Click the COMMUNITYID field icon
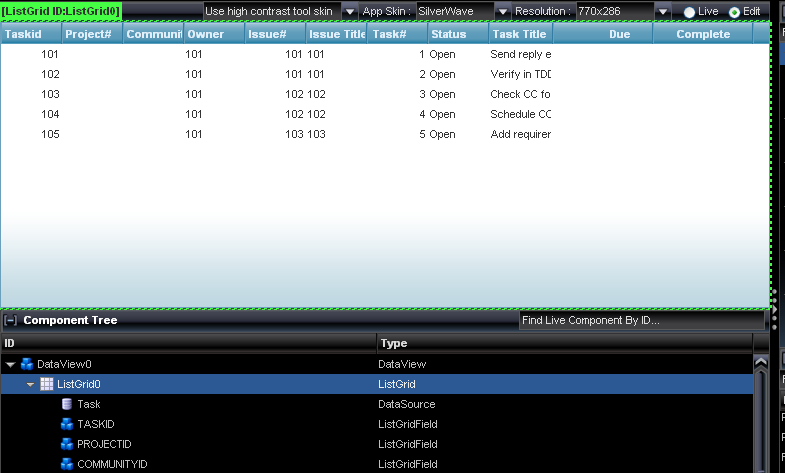785x473 pixels. point(67,464)
